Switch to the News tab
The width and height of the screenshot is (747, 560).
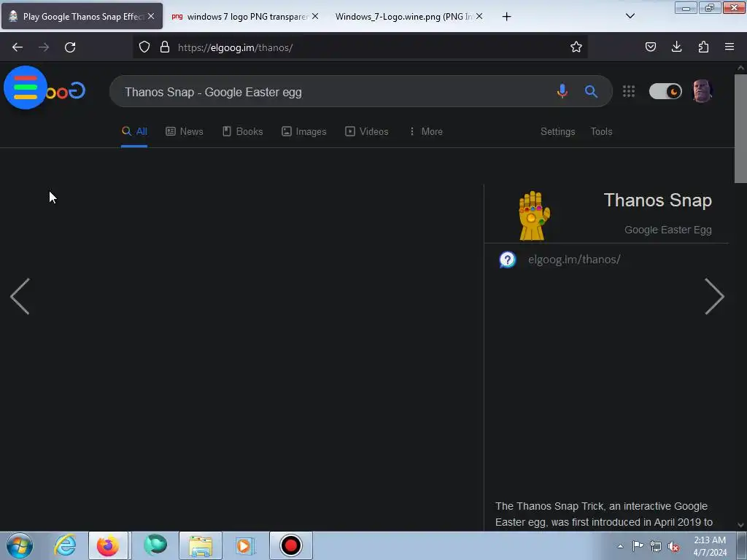185,131
